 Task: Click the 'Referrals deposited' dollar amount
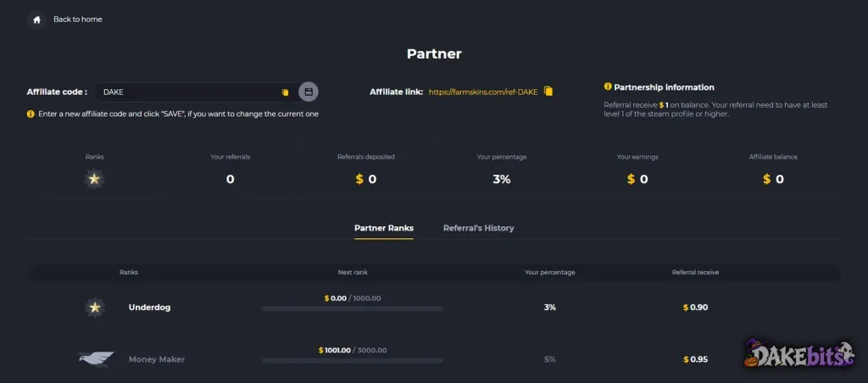(366, 180)
